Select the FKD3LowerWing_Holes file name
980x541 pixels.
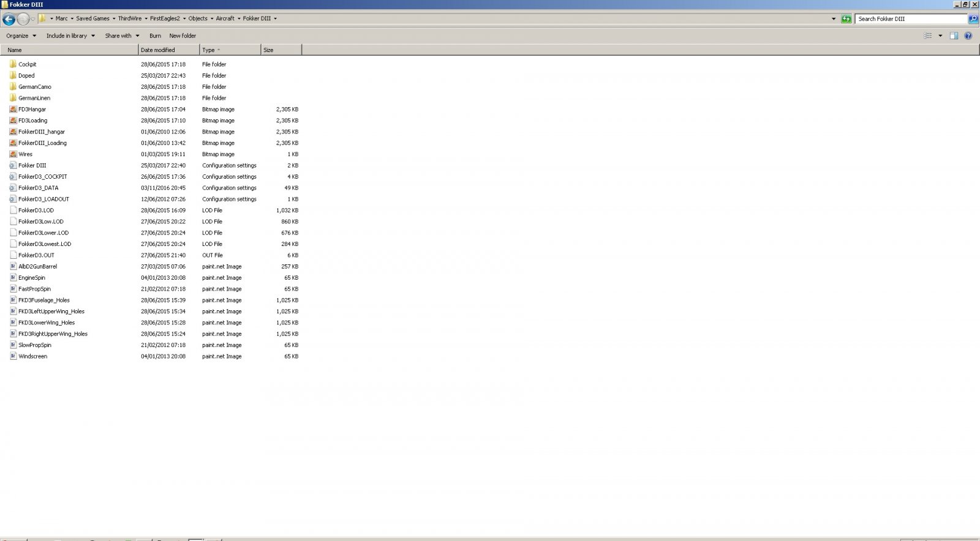47,323
